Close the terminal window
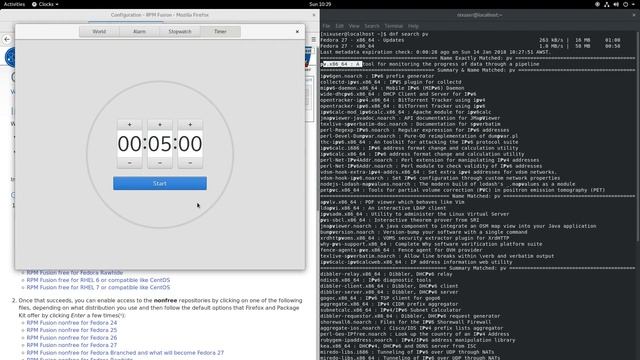This screenshot has width=640, height=360. tap(634, 15)
